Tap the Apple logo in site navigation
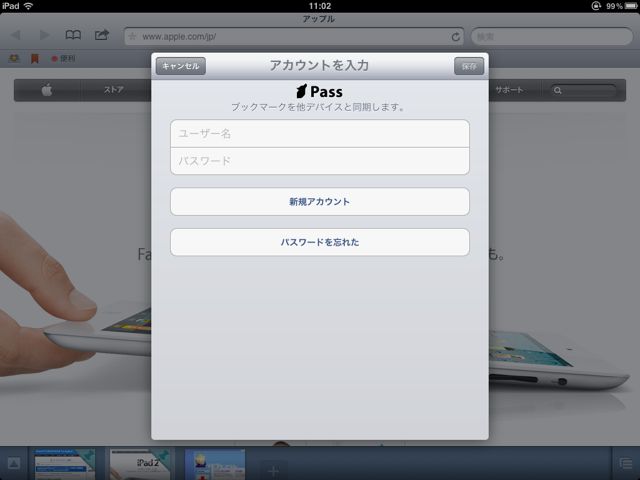Viewport: 640px width, 480px height. click(47, 90)
